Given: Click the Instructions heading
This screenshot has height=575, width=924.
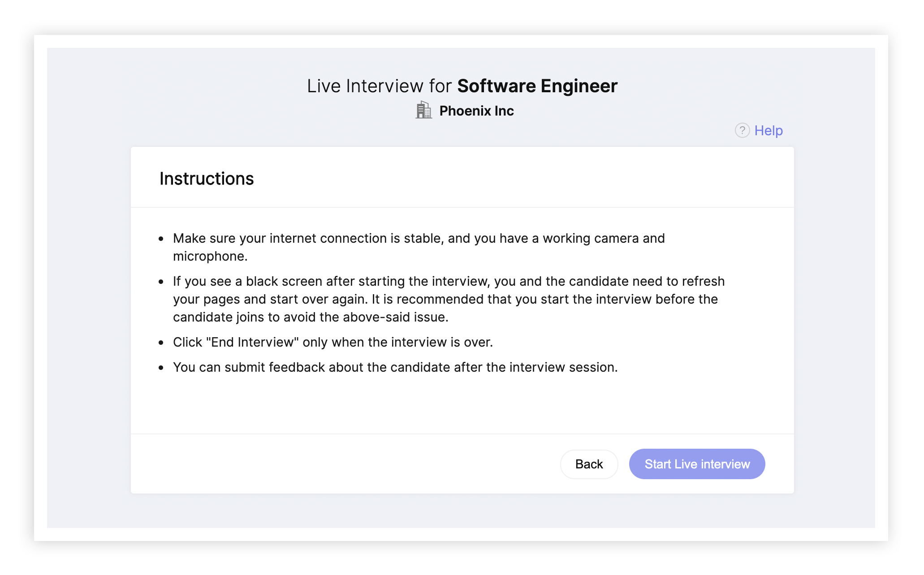Looking at the screenshot, I should point(206,178).
